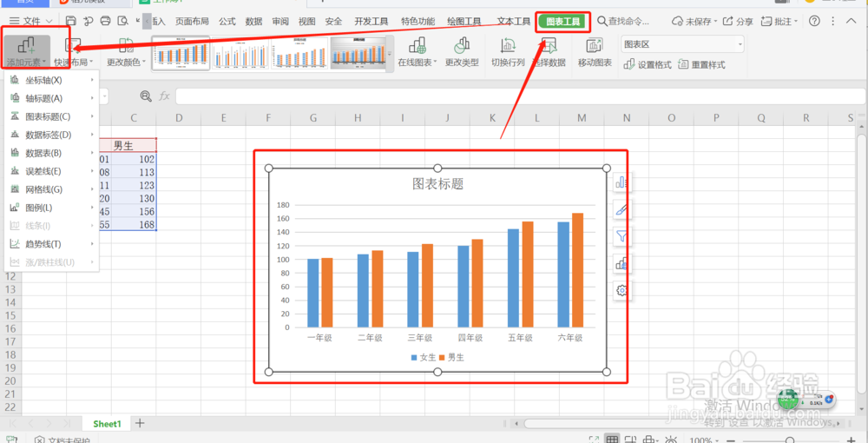The width and height of the screenshot is (868, 443).
Task: Open the chart area (图表区) combo box
Action: point(682,44)
